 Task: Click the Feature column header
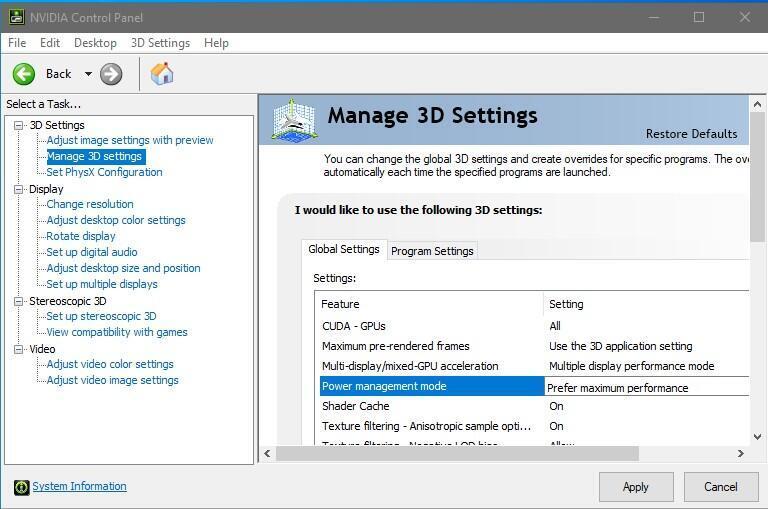pyautogui.click(x=340, y=304)
